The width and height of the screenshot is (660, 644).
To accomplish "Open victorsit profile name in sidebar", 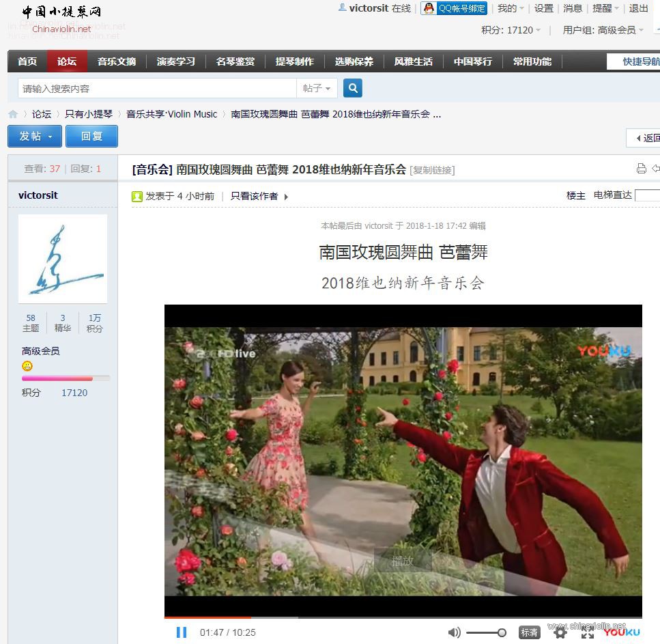I will [x=38, y=195].
